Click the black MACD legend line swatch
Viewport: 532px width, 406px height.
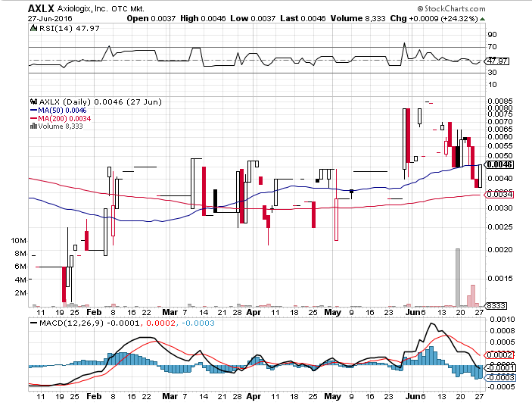(33, 323)
